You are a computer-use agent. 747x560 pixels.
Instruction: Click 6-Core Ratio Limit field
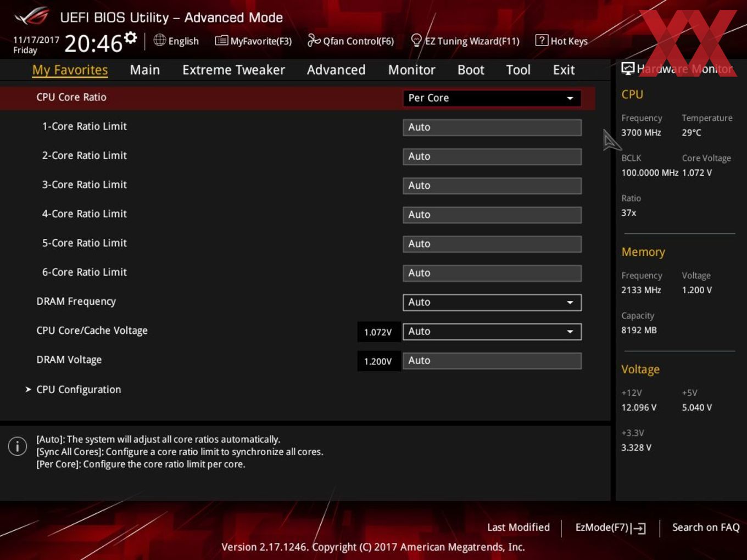tap(492, 272)
